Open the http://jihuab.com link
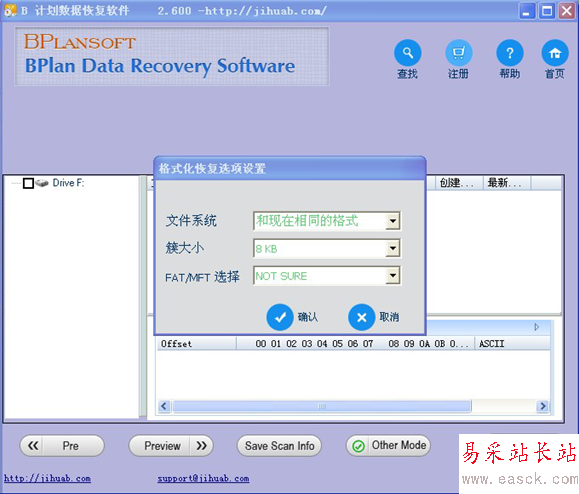 tap(47, 478)
